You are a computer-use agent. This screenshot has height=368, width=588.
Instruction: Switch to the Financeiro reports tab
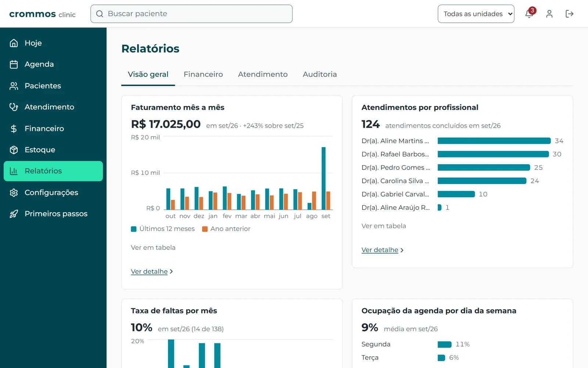(x=203, y=74)
